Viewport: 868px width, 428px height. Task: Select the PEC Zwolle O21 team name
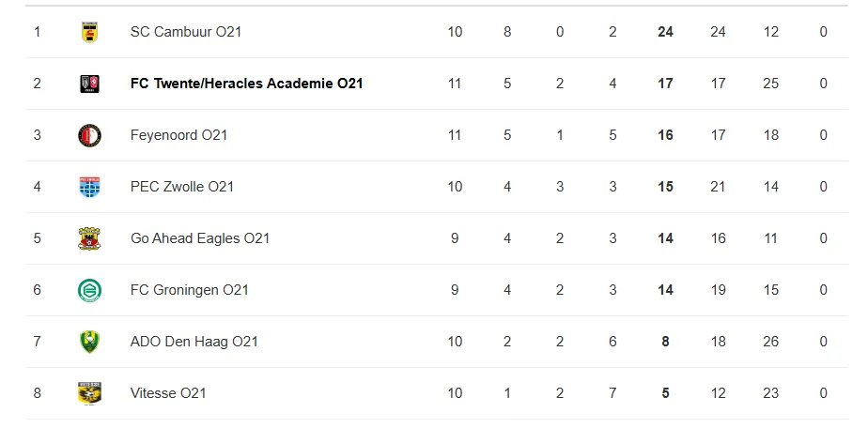(182, 187)
